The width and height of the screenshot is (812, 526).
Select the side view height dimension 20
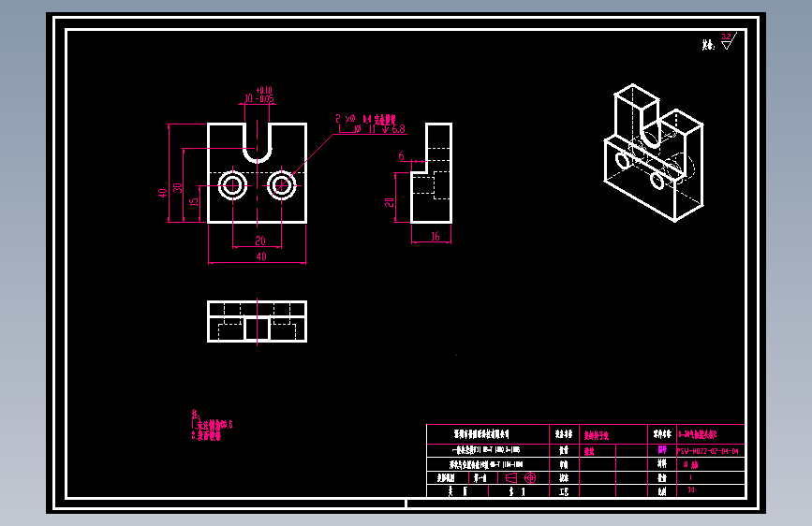390,202
